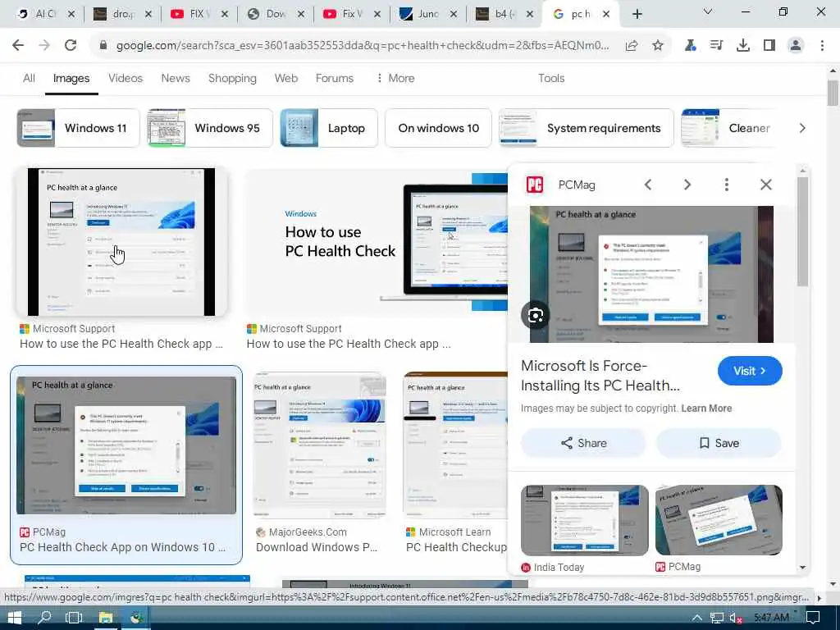This screenshot has width=840, height=630.
Task: Open the Microsoft Learn result thumbnail
Action: point(455,444)
